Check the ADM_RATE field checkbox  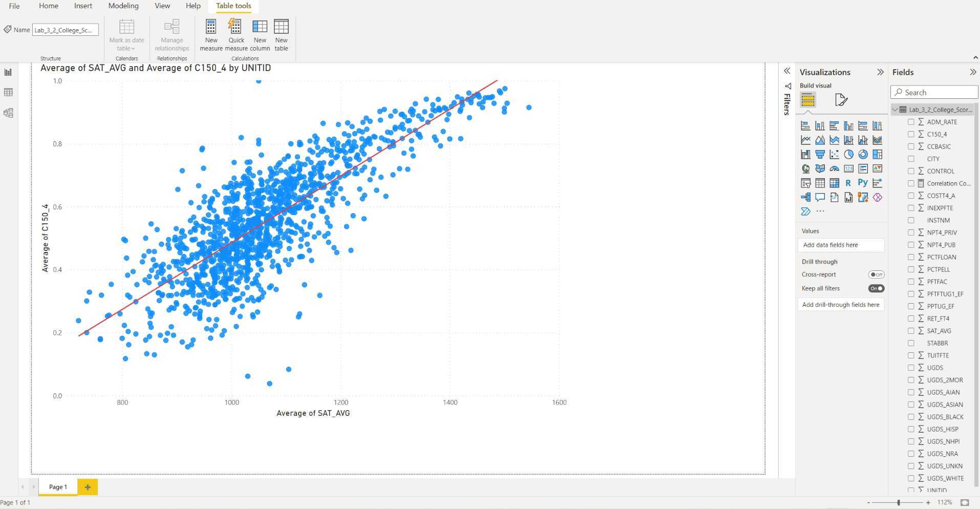pyautogui.click(x=911, y=122)
